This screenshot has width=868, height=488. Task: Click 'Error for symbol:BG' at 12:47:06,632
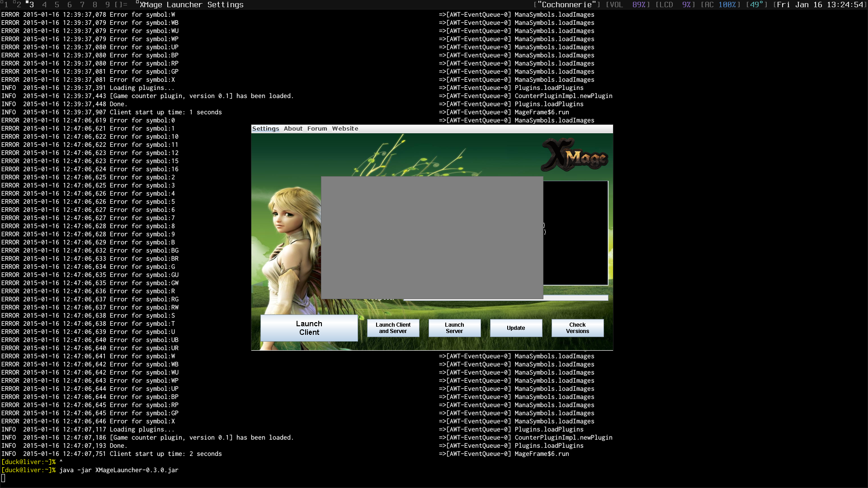[144, 251]
